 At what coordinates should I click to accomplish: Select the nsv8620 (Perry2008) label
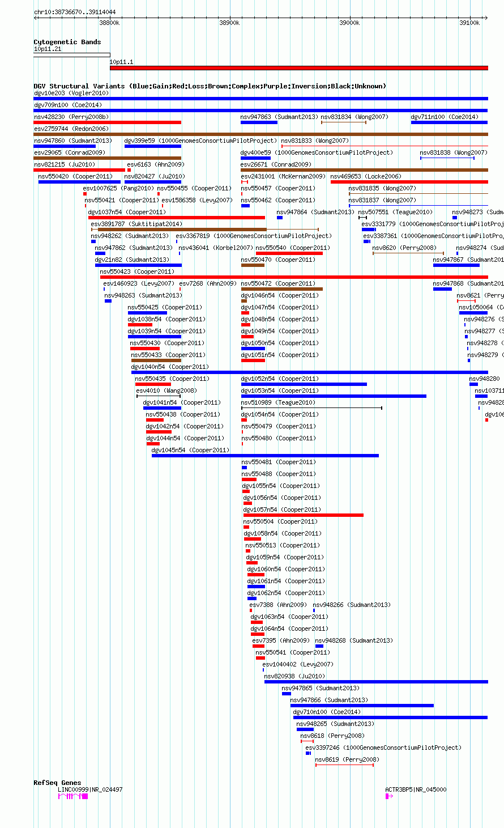pos(404,248)
